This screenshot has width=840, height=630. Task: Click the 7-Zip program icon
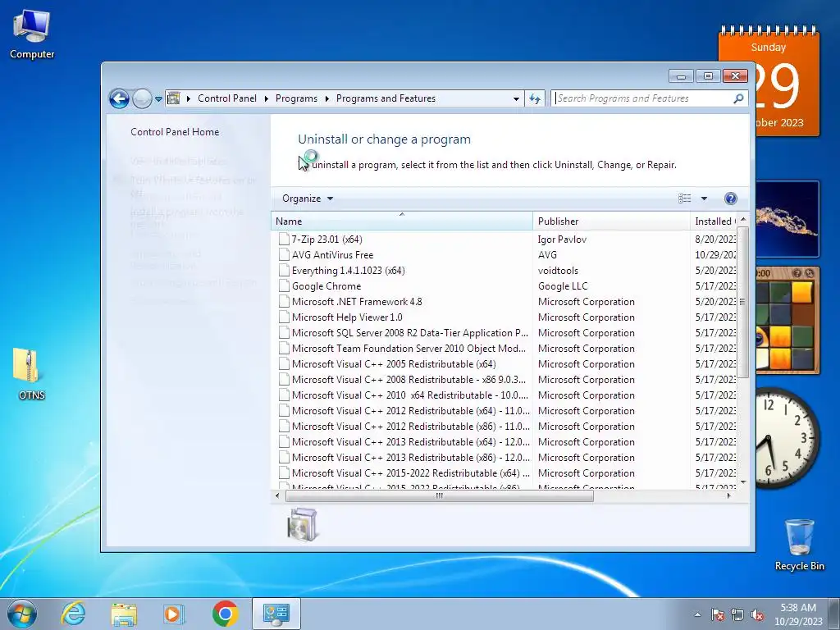(284, 240)
